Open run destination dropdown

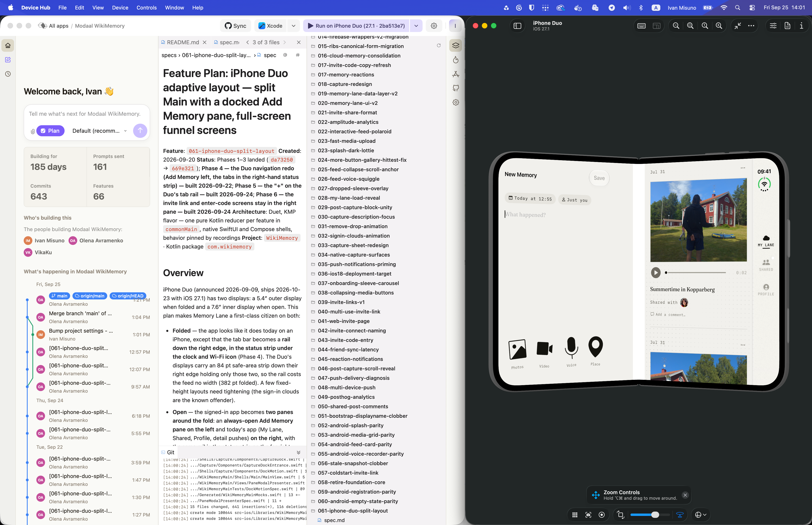click(x=416, y=25)
